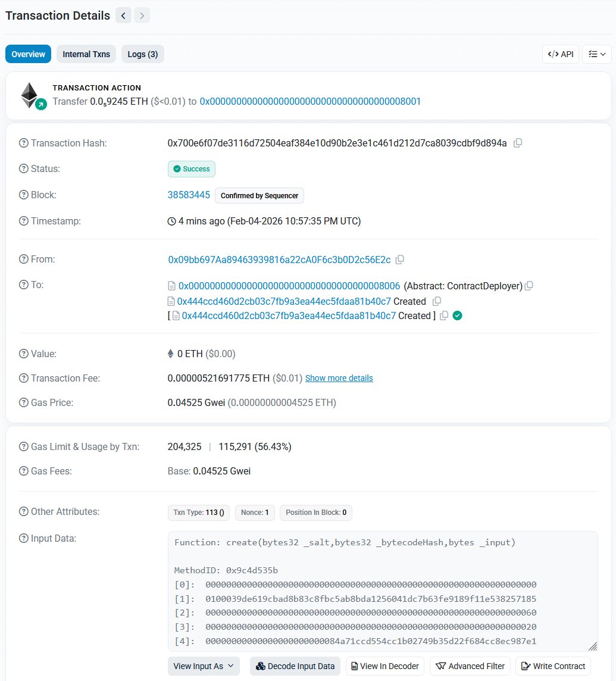The image size is (616, 681).
Task: Click Show more details link
Action: 339,378
